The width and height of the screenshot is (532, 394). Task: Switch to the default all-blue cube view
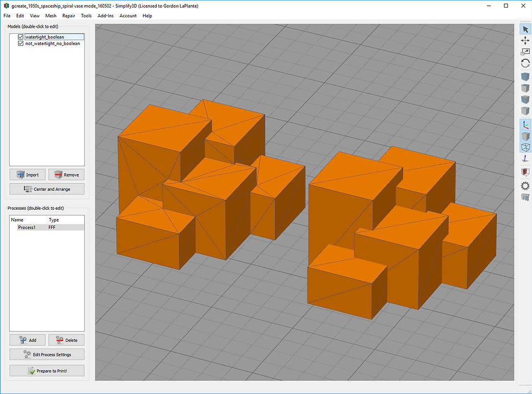[x=525, y=77]
